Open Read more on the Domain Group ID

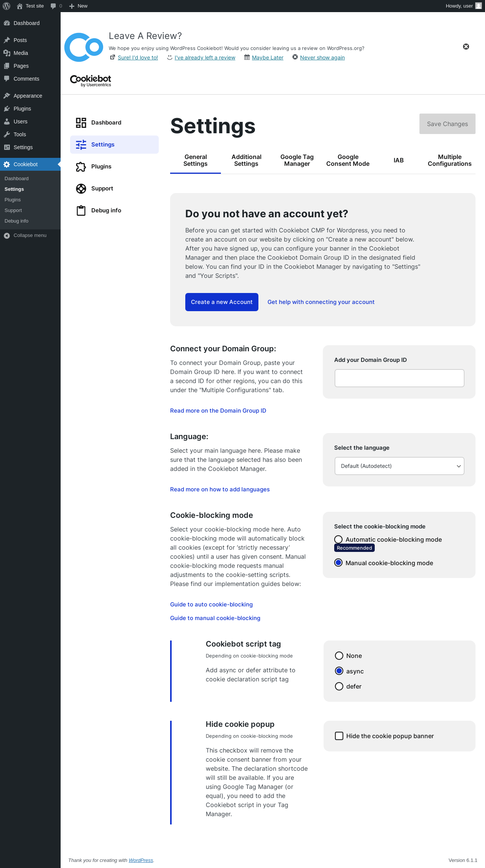point(218,411)
